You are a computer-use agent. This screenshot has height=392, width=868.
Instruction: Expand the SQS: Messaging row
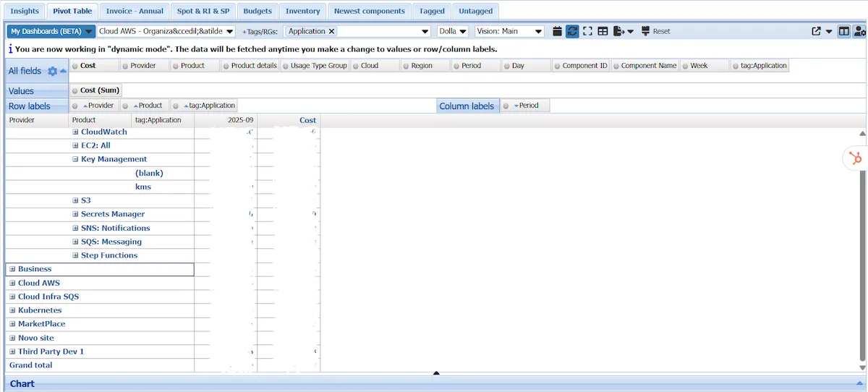[75, 242]
